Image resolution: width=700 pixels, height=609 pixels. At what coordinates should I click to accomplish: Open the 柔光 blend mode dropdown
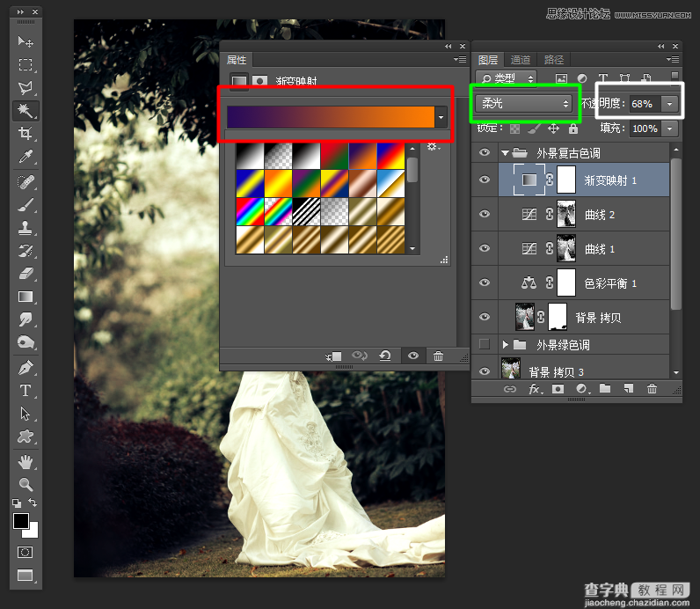point(524,104)
